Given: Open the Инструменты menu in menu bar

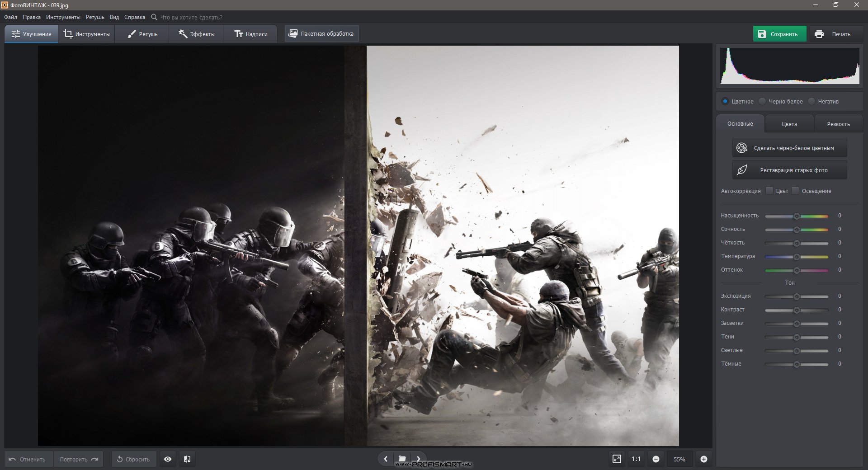Looking at the screenshot, I should (x=63, y=17).
